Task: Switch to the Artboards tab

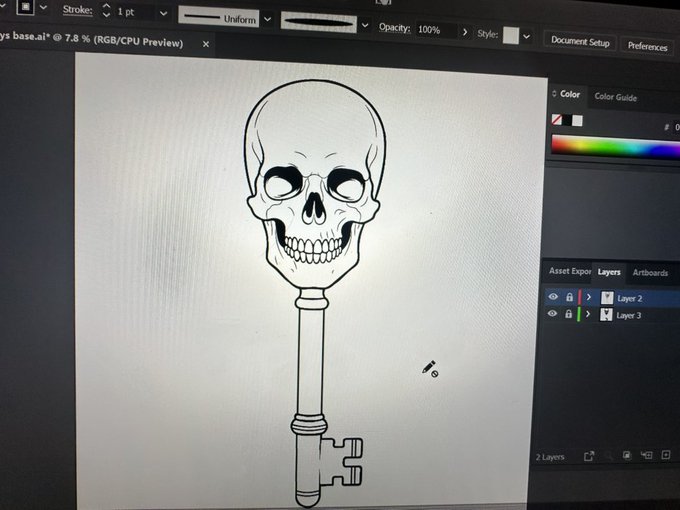Action: point(650,273)
